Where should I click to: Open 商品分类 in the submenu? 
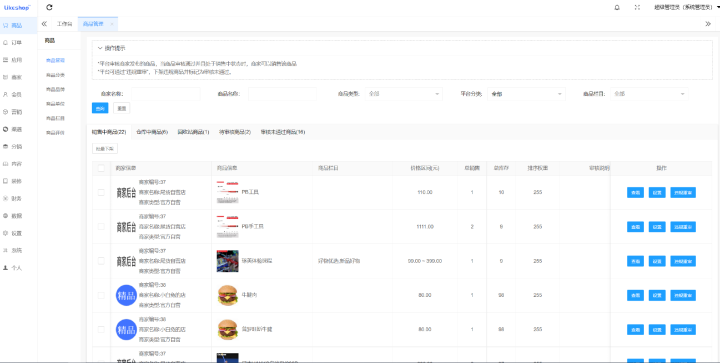56,75
